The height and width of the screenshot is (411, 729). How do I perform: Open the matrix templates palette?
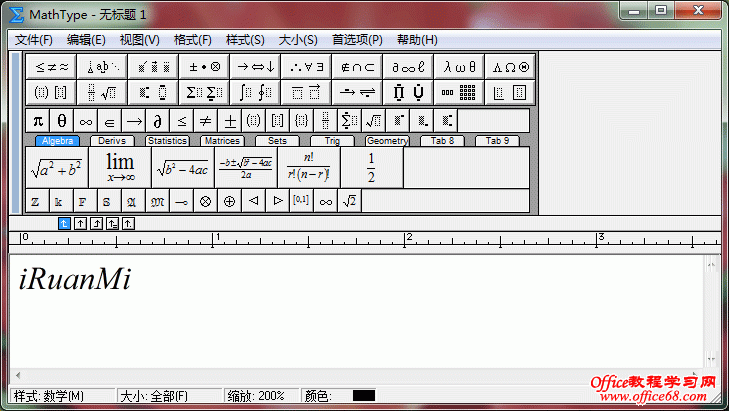[459, 93]
